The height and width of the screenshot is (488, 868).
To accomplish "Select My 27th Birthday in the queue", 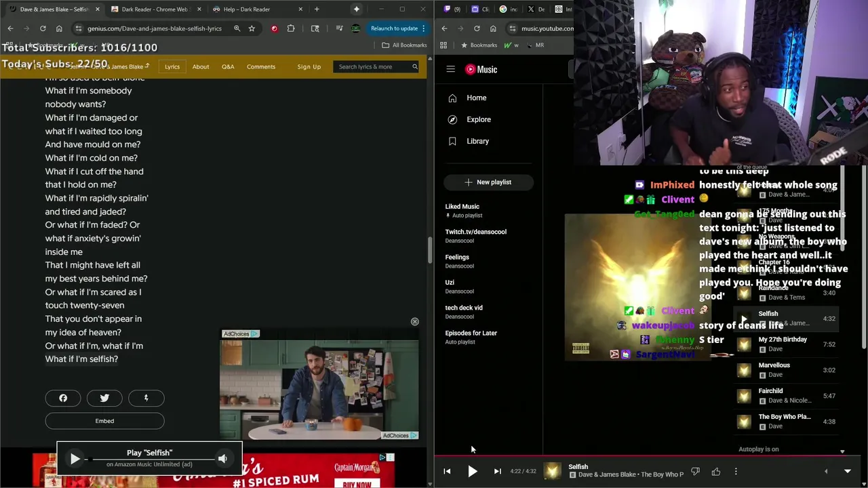I will (x=787, y=344).
